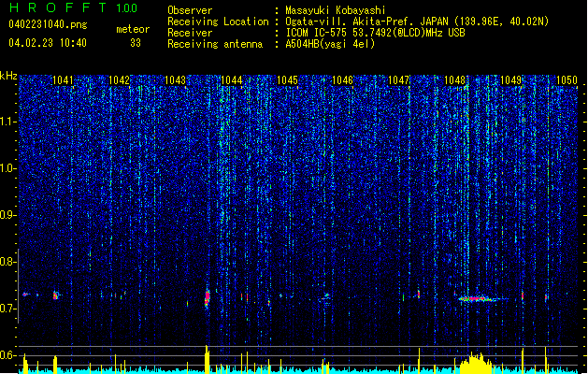The height and width of the screenshot is (374, 588).
Task: Select observer name Masayuki Kobayashi
Action: click(336, 10)
